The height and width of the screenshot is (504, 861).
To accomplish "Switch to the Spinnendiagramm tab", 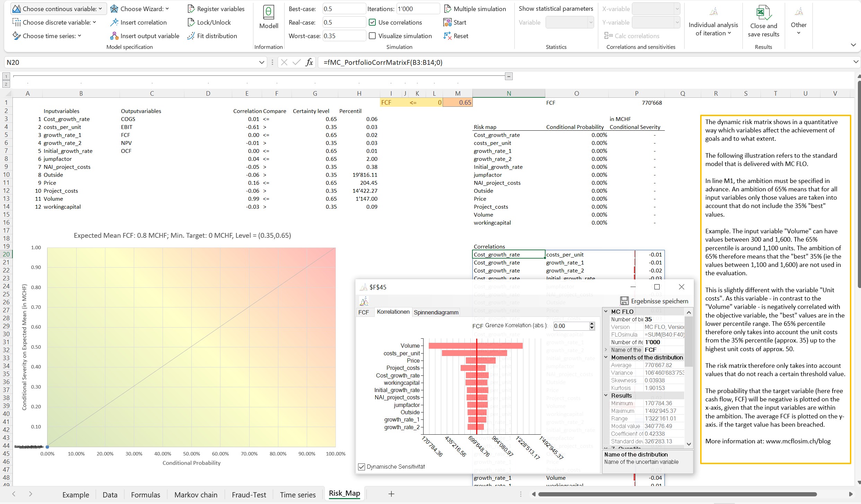I will [436, 312].
